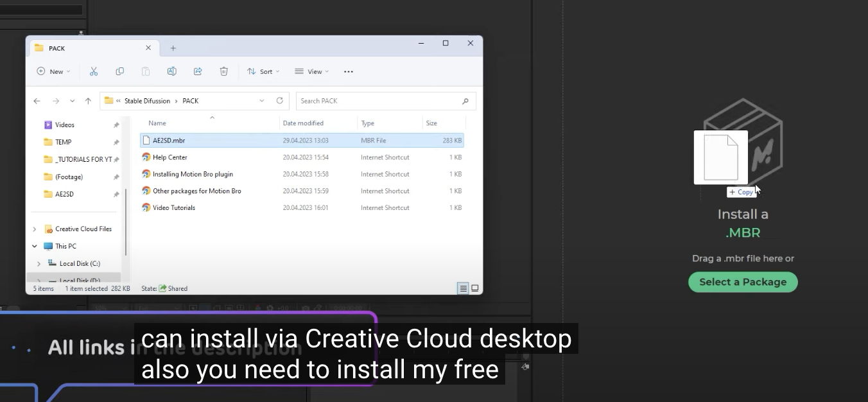The width and height of the screenshot is (868, 402).
Task: Click the Delete trash icon in Explorer toolbar
Action: [x=223, y=71]
